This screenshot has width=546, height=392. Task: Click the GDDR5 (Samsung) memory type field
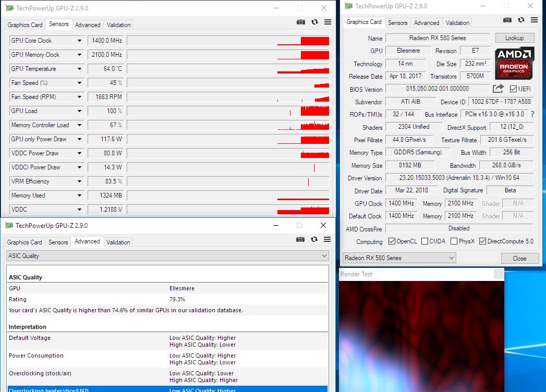[x=418, y=152]
